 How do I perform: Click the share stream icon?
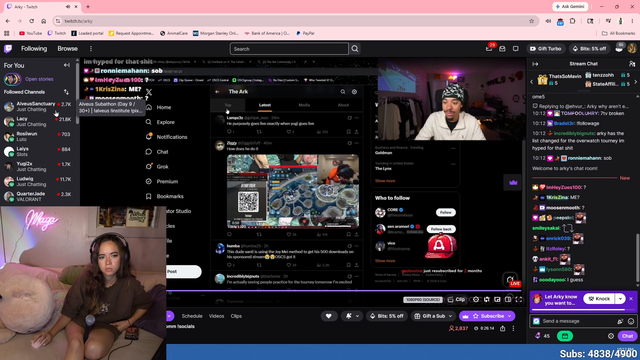(502, 329)
